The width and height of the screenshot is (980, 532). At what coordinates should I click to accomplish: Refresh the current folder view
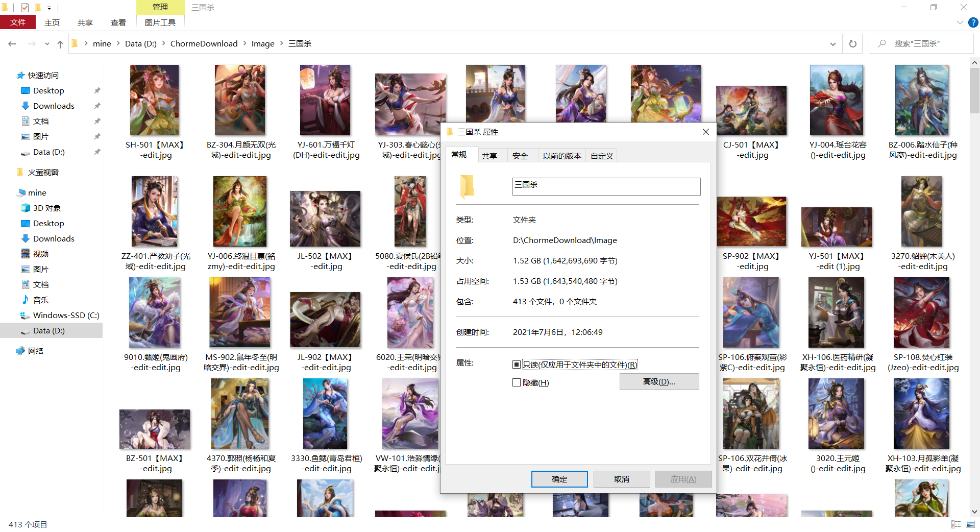click(x=852, y=44)
